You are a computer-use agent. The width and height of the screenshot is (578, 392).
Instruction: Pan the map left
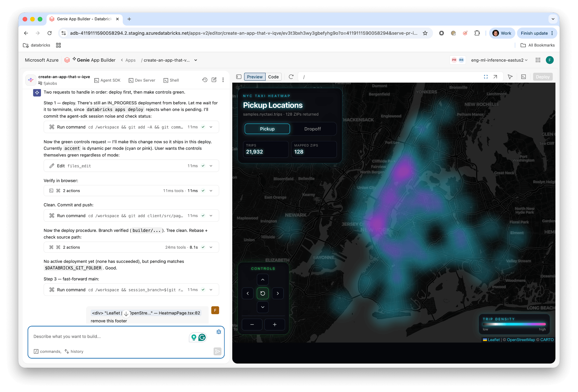coord(248,293)
